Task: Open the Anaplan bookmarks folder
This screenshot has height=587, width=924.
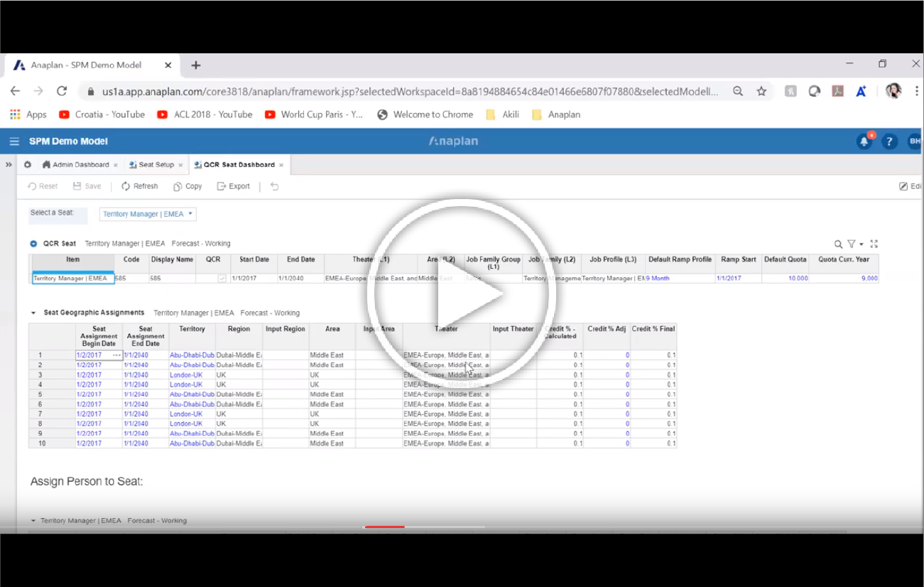Action: click(x=555, y=114)
